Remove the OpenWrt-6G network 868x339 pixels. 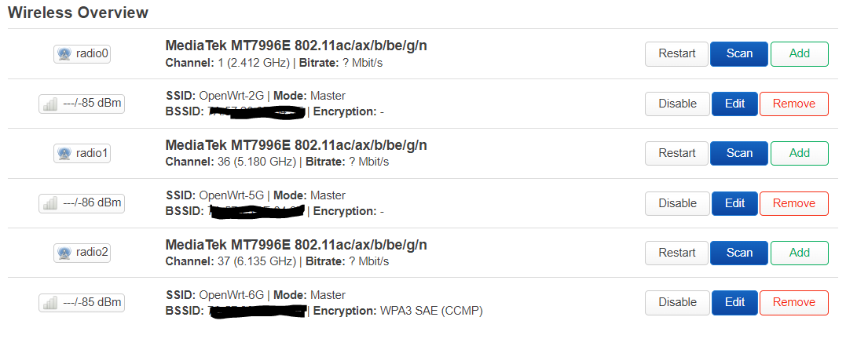[794, 302]
